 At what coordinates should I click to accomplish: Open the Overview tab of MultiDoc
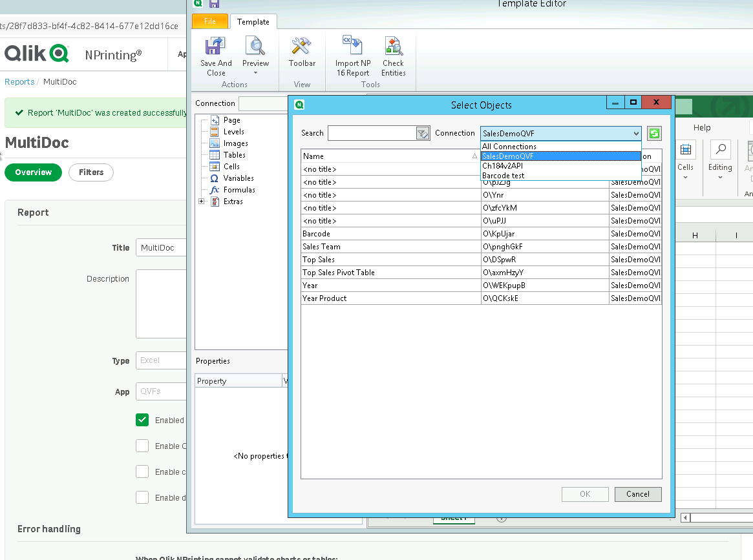click(x=33, y=172)
